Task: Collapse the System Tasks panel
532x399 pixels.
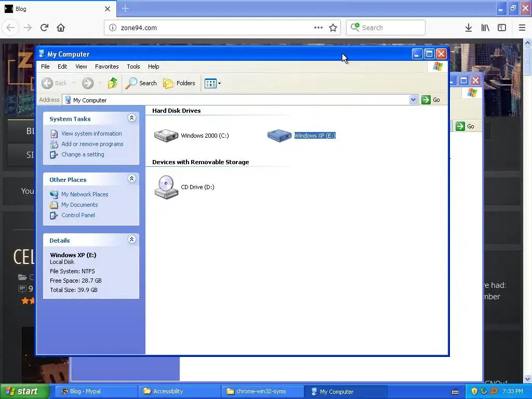Action: 131,118
